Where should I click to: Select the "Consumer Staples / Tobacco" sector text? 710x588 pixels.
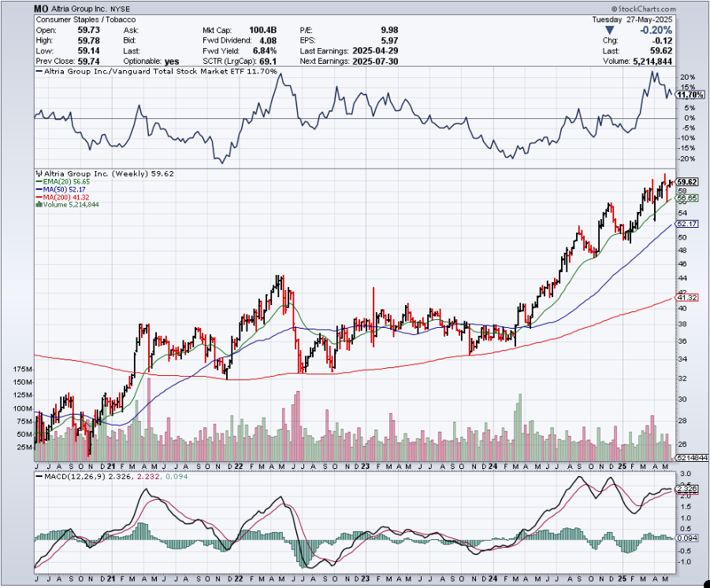(86, 20)
